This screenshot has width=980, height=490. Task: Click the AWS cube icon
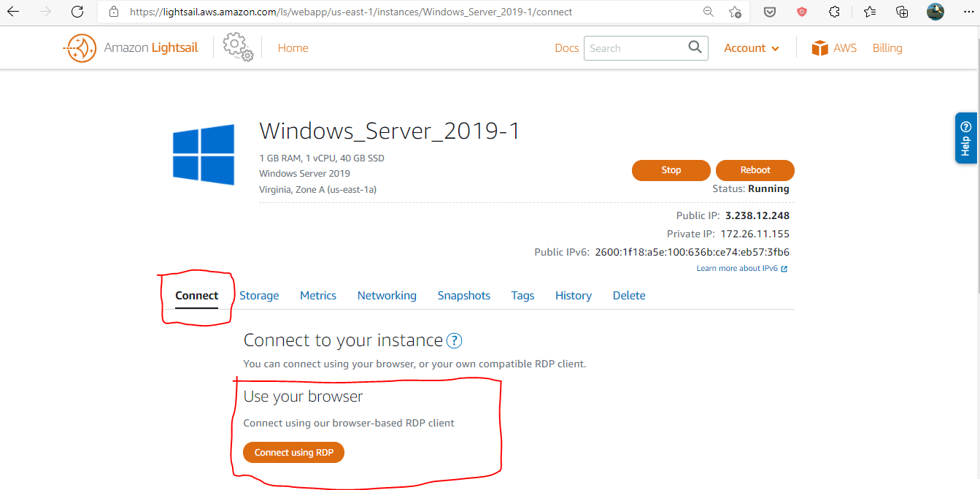coord(820,48)
